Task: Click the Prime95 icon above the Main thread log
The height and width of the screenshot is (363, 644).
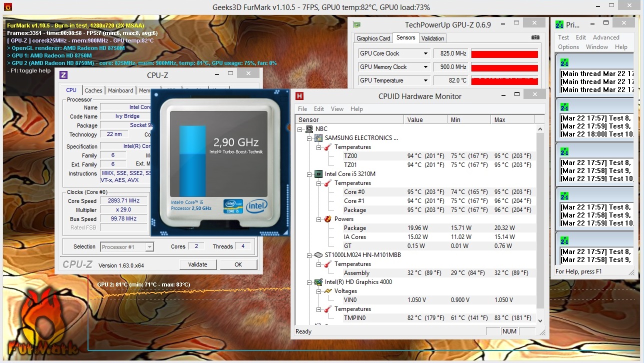Action: pyautogui.click(x=564, y=62)
